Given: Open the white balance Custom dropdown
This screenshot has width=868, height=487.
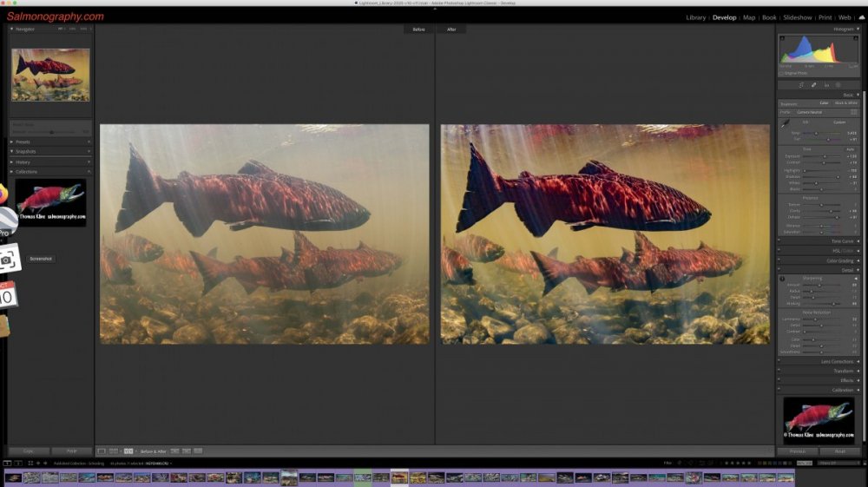Looking at the screenshot, I should click(x=840, y=122).
